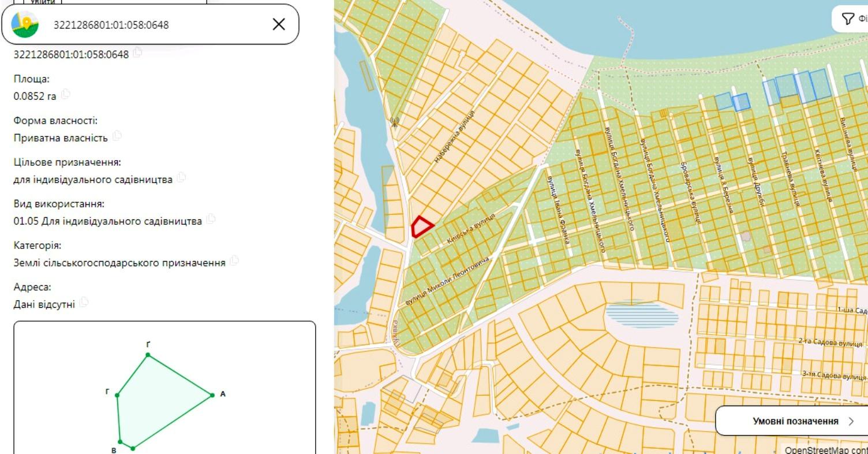Click vertex Ґ at the polygon top

pyautogui.click(x=148, y=355)
